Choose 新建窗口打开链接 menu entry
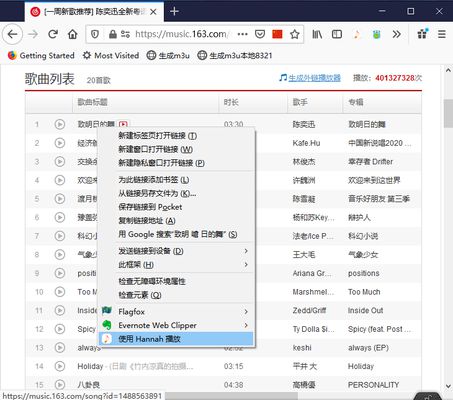 pyautogui.click(x=177, y=149)
